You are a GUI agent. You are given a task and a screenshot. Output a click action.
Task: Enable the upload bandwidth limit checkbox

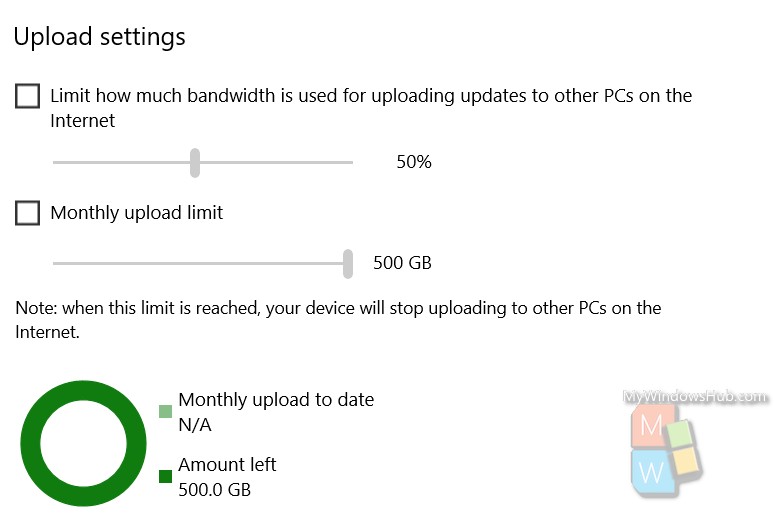point(27,96)
